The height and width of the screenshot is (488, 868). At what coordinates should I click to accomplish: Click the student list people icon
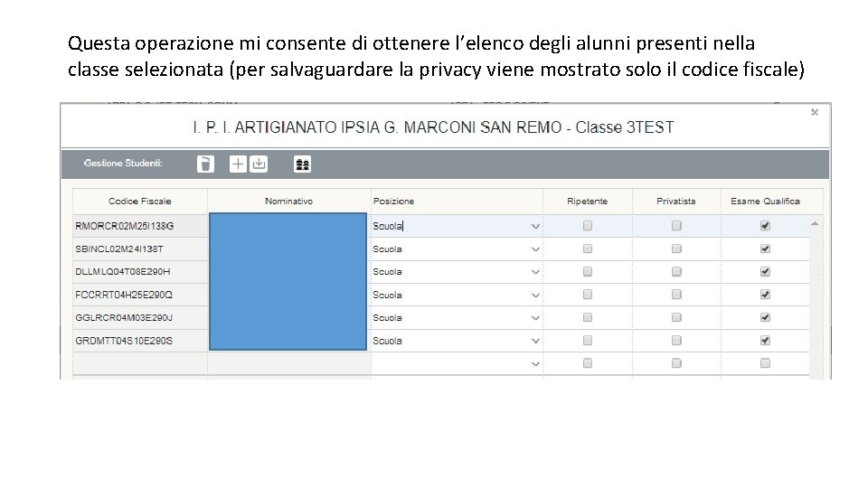click(x=303, y=164)
